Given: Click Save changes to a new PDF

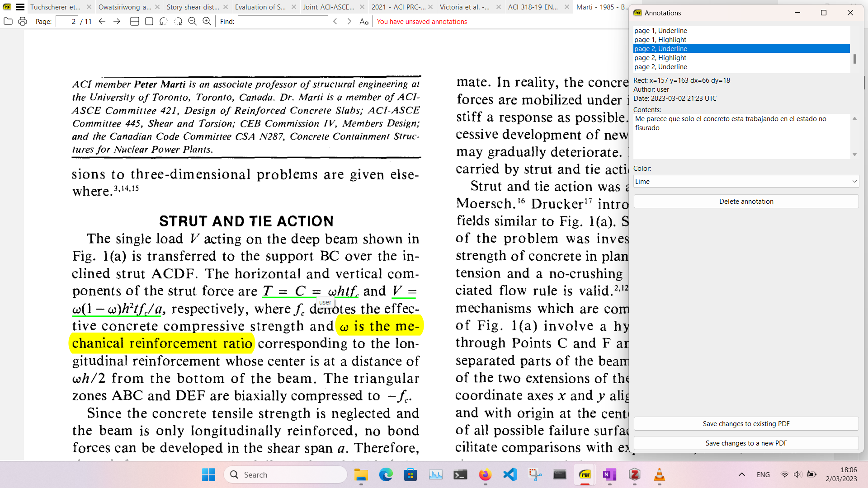Looking at the screenshot, I should (x=746, y=443).
